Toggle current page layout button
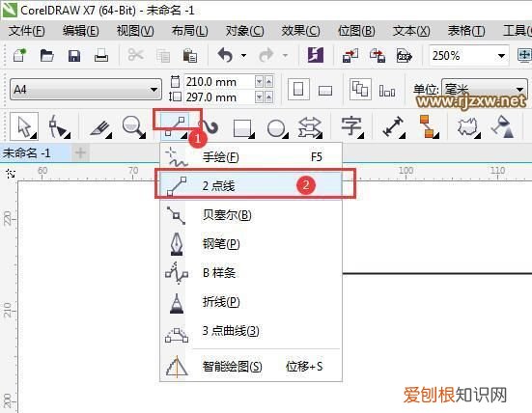The image size is (532, 413). [387, 91]
